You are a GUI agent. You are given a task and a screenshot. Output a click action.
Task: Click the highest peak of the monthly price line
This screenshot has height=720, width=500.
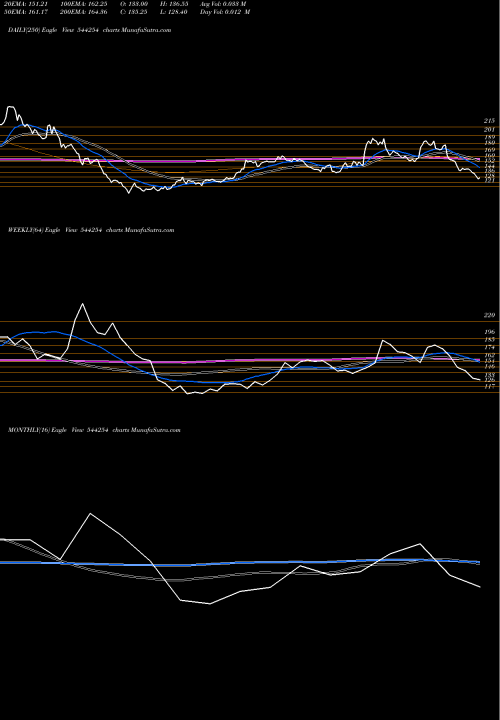tap(90, 513)
